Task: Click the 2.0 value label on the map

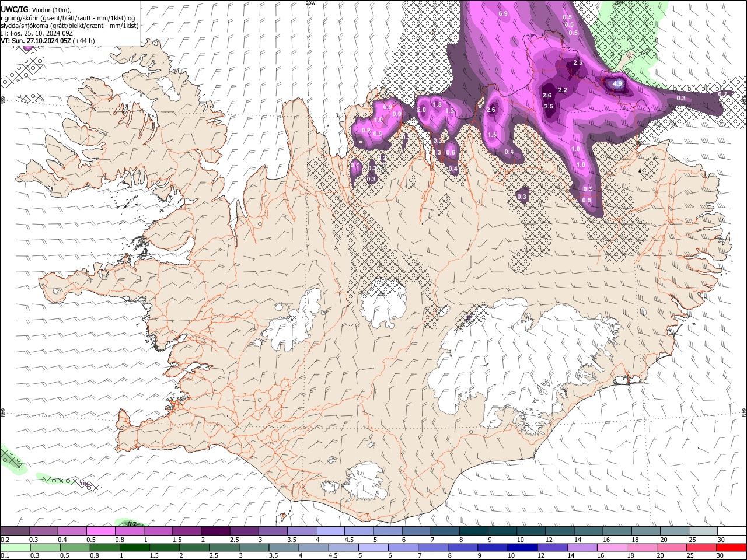Action: point(421,110)
